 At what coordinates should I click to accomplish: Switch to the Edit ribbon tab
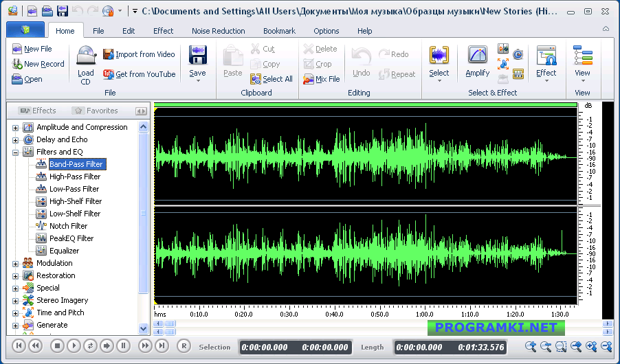tap(129, 31)
